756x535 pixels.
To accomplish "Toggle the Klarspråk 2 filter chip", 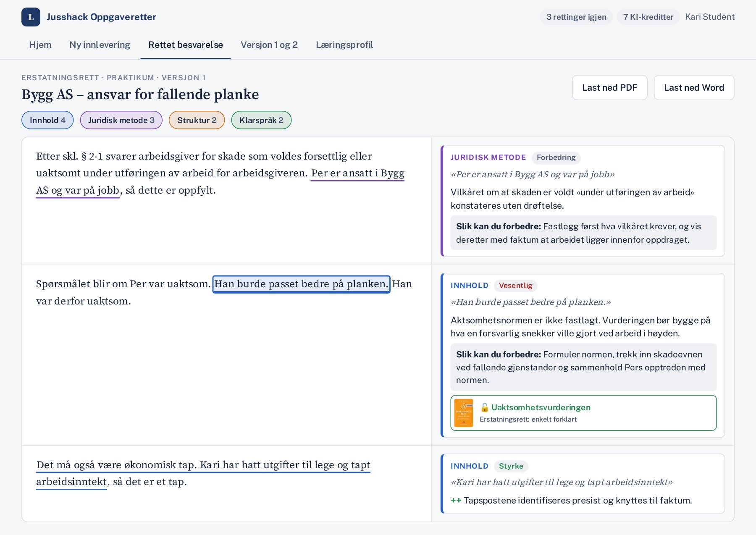I will [x=261, y=120].
